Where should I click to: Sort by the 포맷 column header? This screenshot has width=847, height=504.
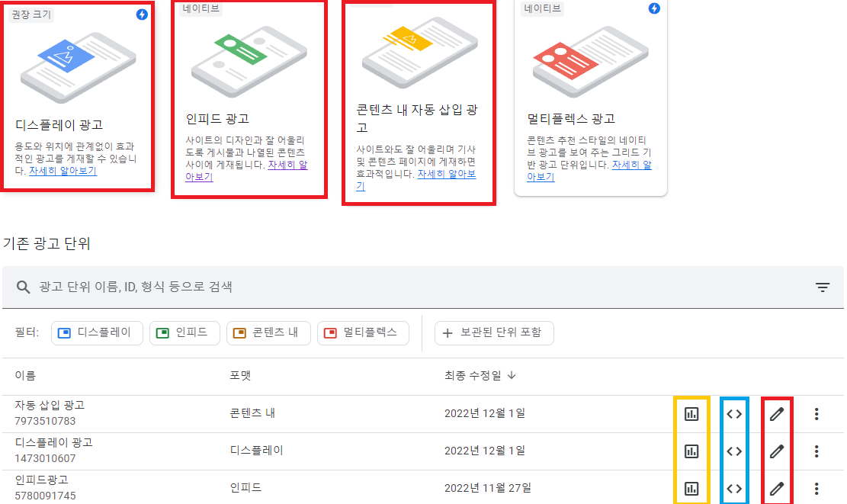[x=240, y=375]
